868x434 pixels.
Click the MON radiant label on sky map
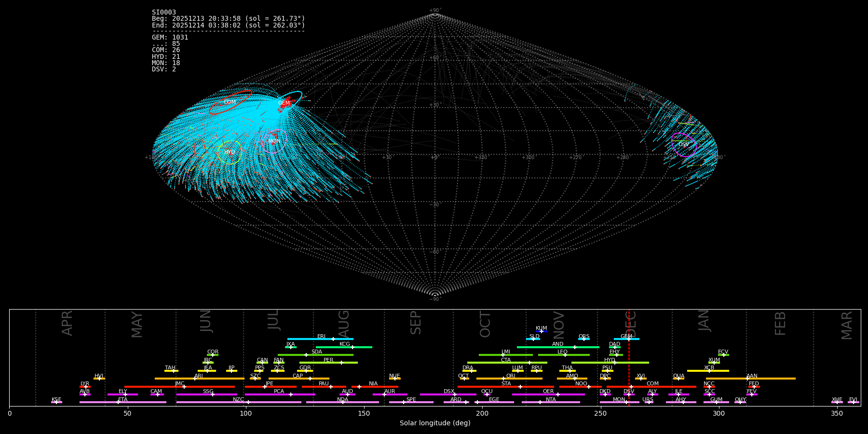pyautogui.click(x=274, y=141)
